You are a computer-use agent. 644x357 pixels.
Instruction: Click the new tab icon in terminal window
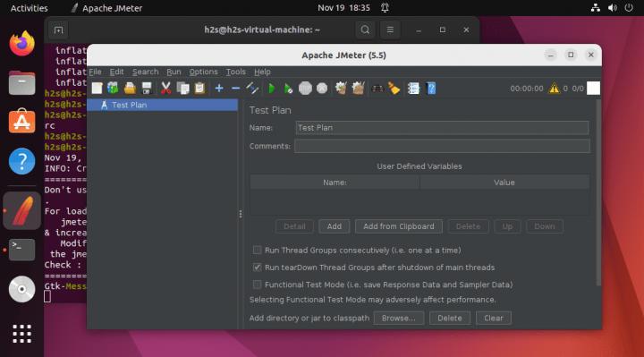[x=58, y=30]
